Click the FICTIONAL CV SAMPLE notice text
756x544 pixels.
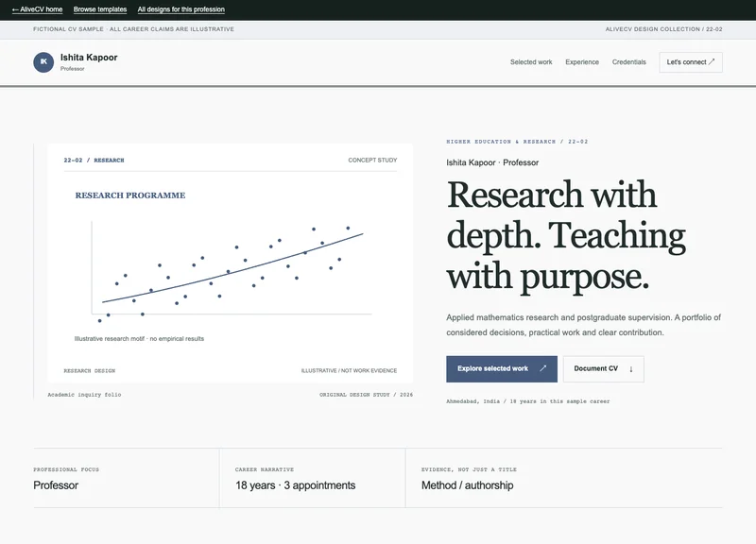click(x=133, y=29)
